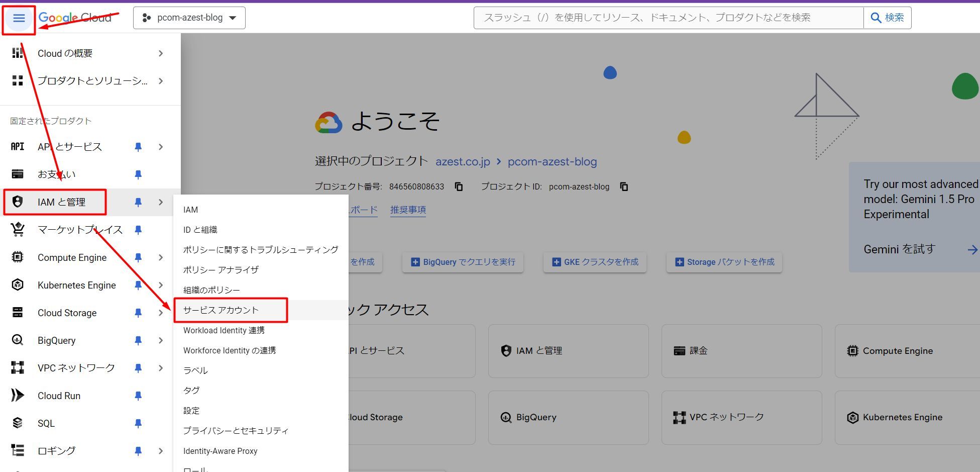Open the VPC ネットワーク quick access card
This screenshot has width=980, height=472.
point(741,418)
